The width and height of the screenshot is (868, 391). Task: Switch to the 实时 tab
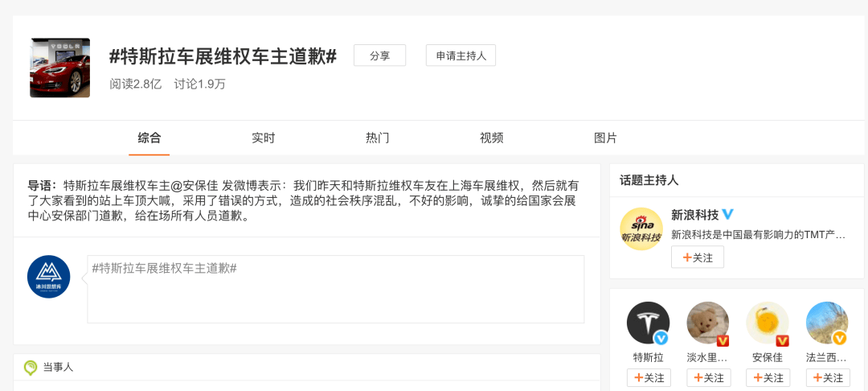(263, 138)
